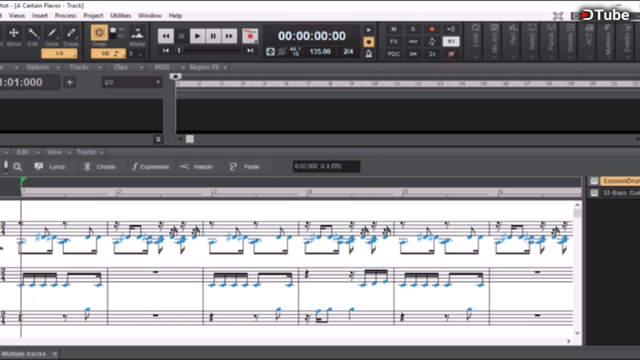Open Track view MIDI dropdown
The height and width of the screenshot is (360, 640).
(169, 67)
